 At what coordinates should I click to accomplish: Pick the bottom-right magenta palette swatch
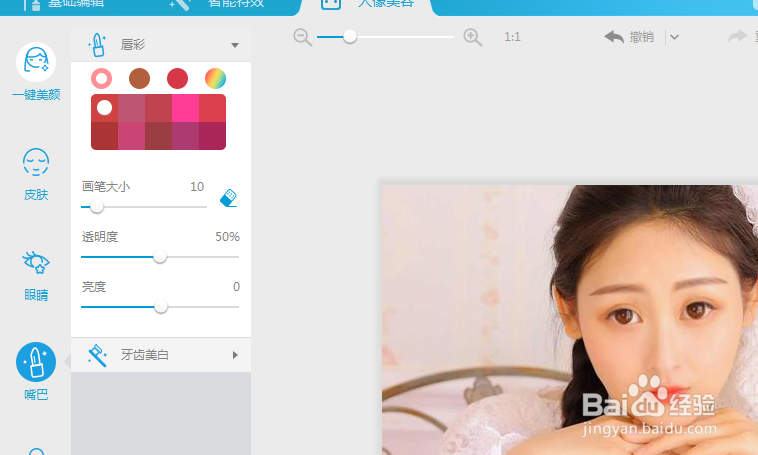213,136
